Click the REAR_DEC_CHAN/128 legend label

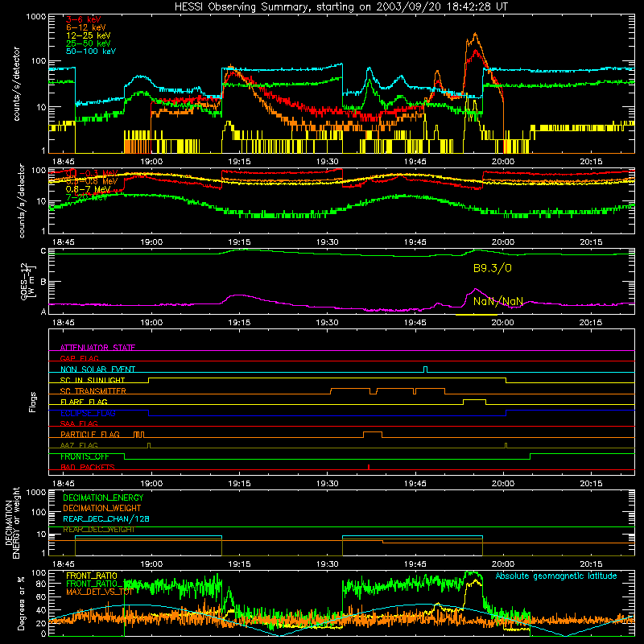(x=106, y=518)
